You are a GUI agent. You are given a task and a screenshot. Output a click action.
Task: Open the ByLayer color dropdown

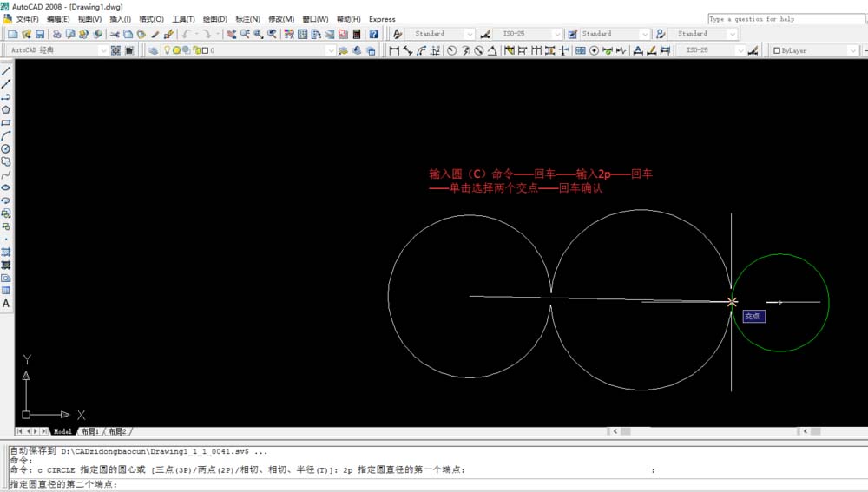pyautogui.click(x=852, y=50)
